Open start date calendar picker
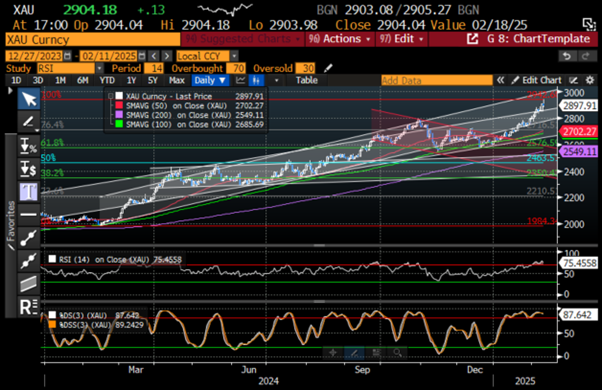The width and height of the screenshot is (602, 390). coord(68,56)
